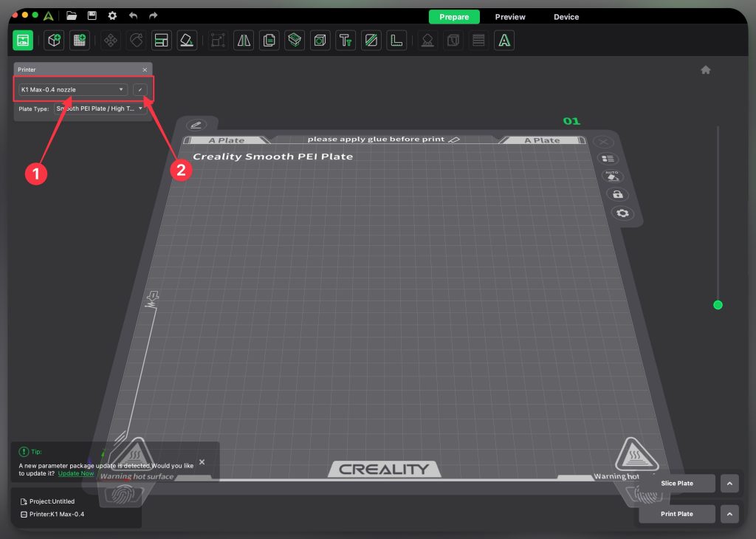The height and width of the screenshot is (539, 756).
Task: Select the Mirror tool icon
Action: coord(244,41)
